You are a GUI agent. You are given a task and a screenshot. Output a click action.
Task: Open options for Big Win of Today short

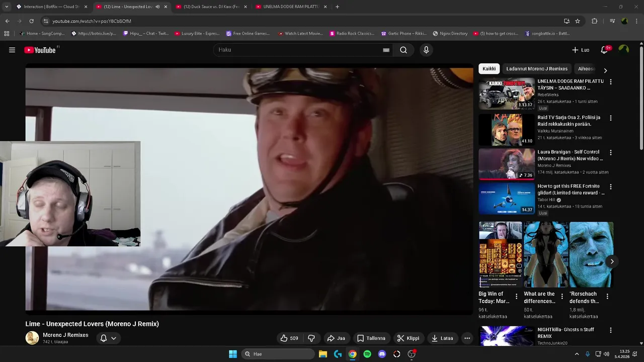pyautogui.click(x=516, y=297)
